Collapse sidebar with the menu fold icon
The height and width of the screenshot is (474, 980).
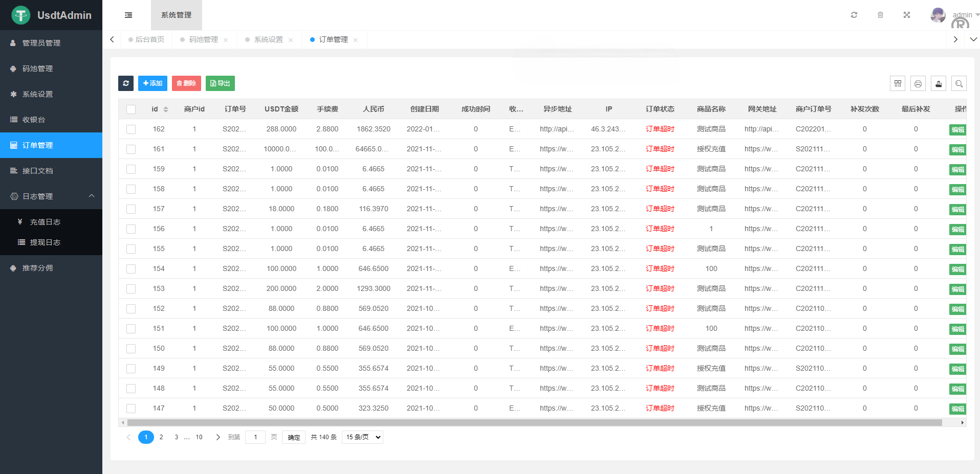[128, 15]
